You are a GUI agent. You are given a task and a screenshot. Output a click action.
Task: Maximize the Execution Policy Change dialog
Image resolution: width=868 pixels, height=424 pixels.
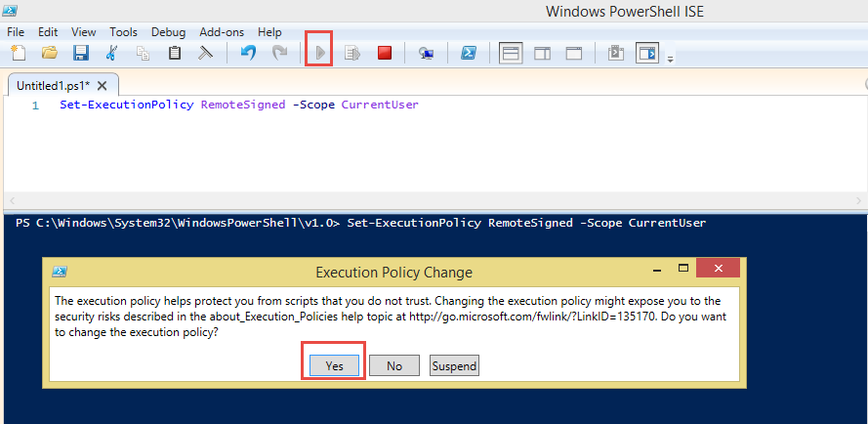(x=683, y=269)
